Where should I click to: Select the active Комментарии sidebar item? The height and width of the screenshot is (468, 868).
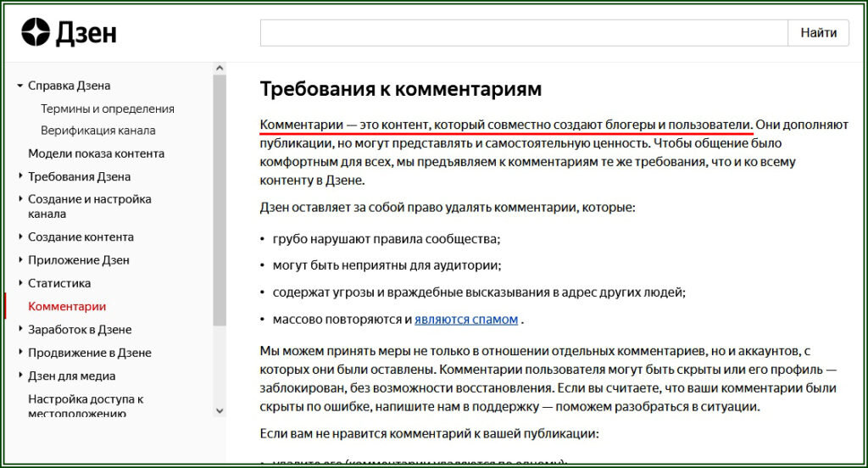(67, 307)
